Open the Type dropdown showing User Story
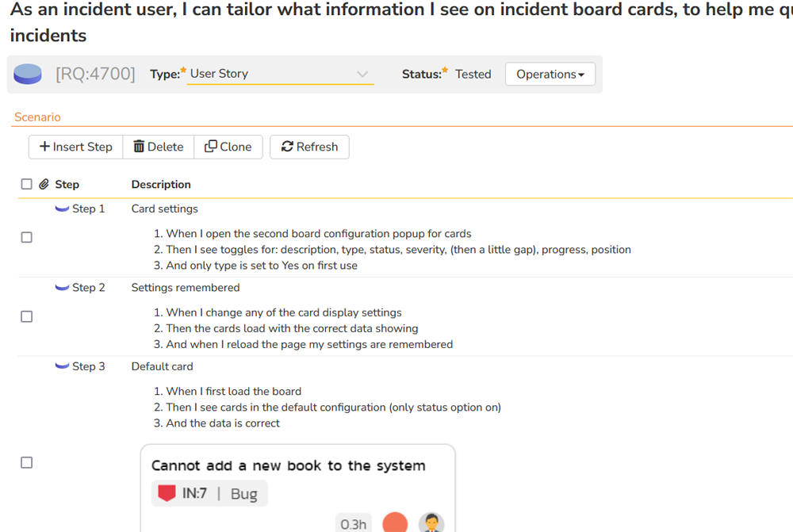The image size is (793, 532). click(x=280, y=74)
